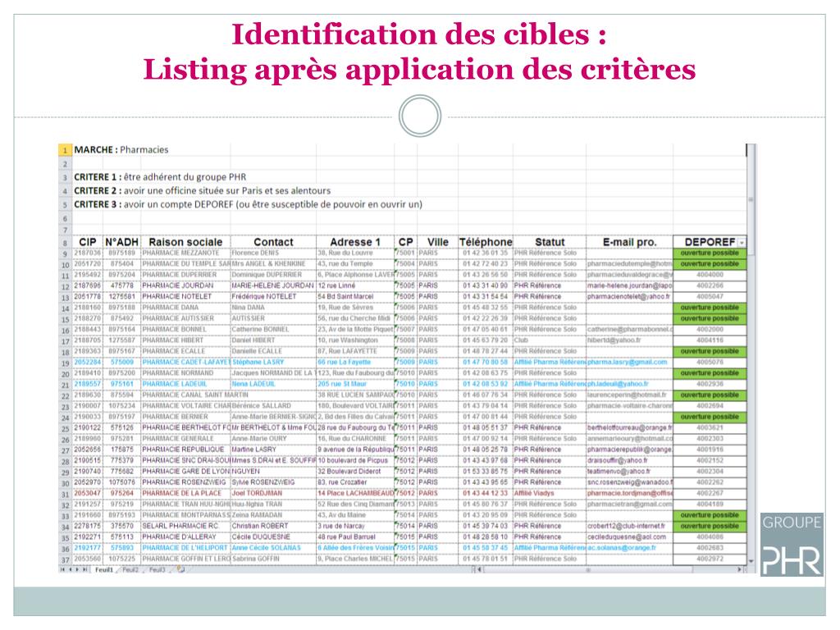Click the horizontal scrollbar left arrow
This screenshot has width=840, height=630.
pos(479,570)
